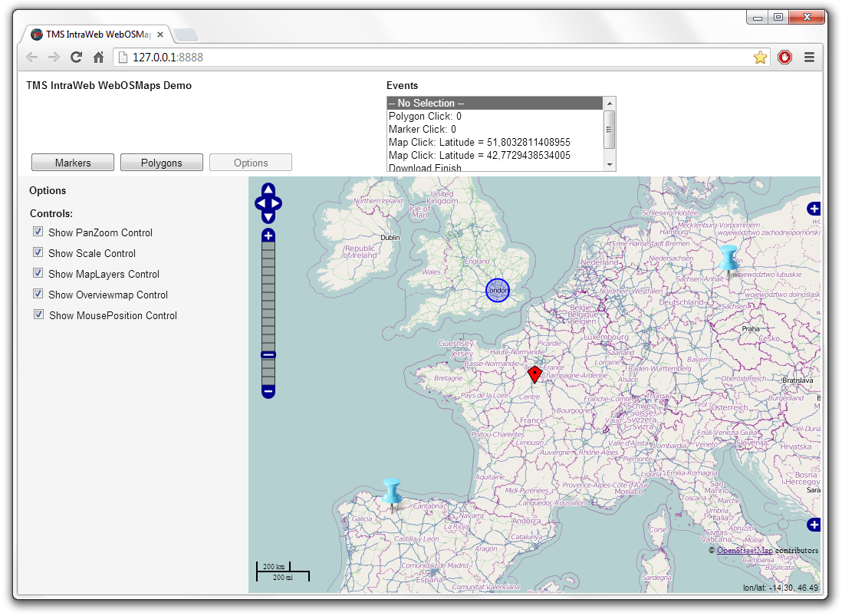
Task: Click the Praha label on the map
Action: [751, 328]
